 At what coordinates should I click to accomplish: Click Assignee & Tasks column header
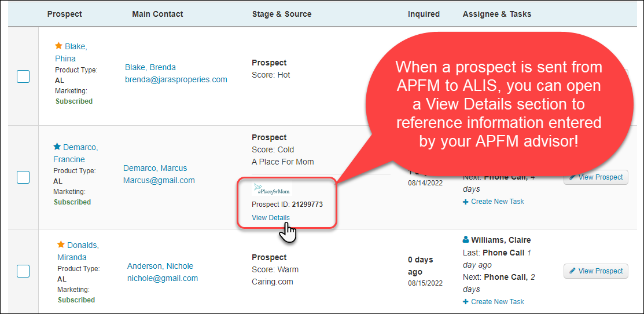pos(497,14)
